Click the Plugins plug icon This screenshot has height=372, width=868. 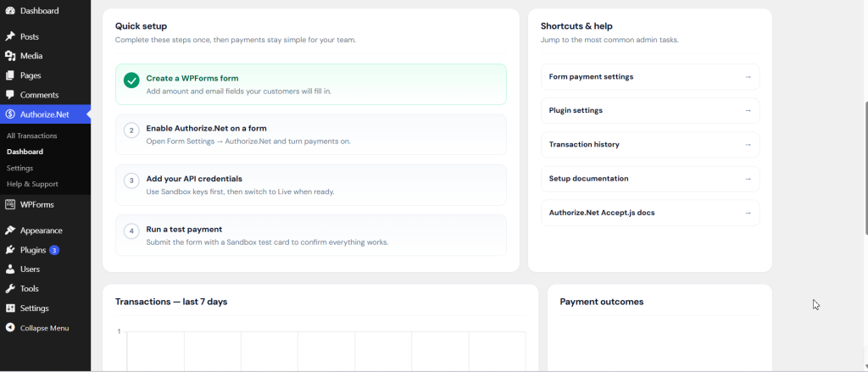[x=10, y=250]
